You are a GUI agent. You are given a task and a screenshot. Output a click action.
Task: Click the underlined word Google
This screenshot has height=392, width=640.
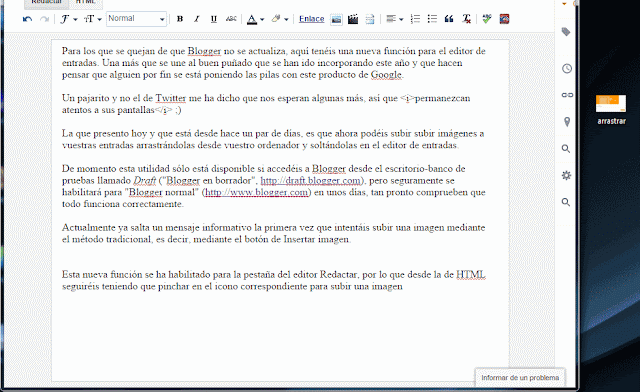(386, 75)
